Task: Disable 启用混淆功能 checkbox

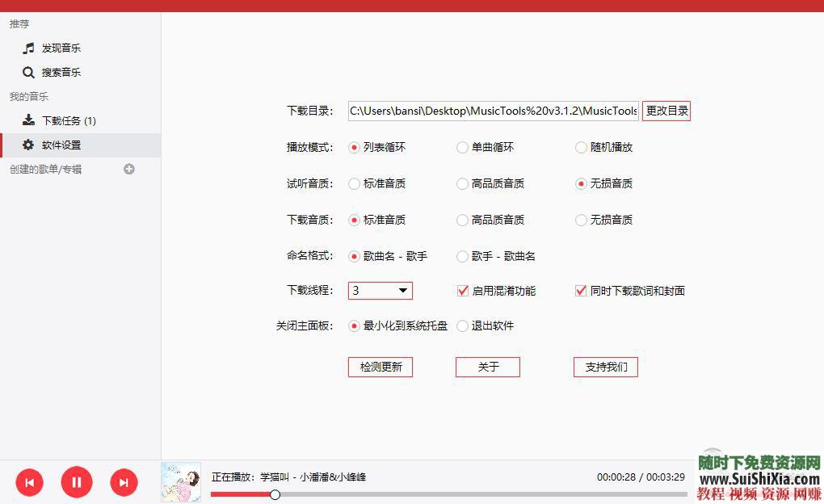Action: [463, 291]
